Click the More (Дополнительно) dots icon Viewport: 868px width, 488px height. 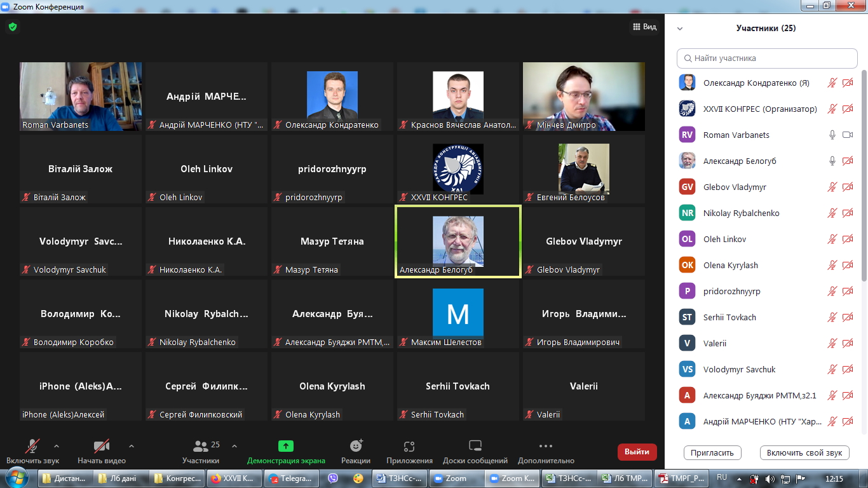545,446
